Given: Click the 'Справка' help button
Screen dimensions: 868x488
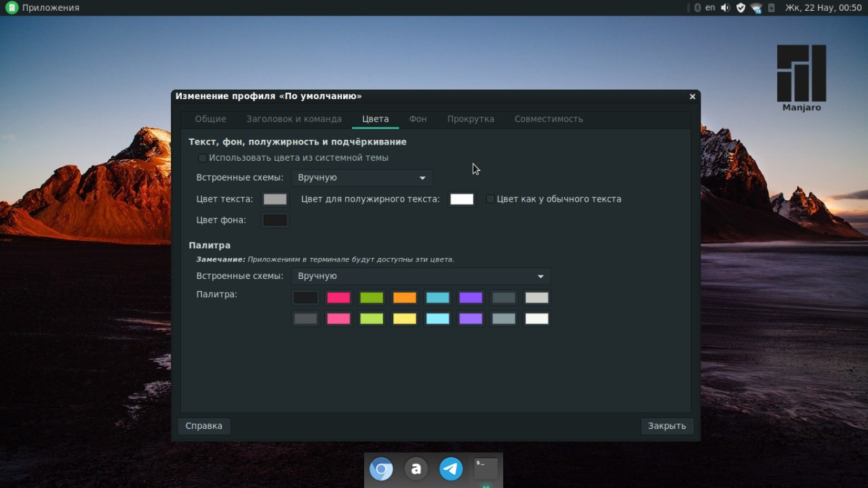Looking at the screenshot, I should 203,426.
